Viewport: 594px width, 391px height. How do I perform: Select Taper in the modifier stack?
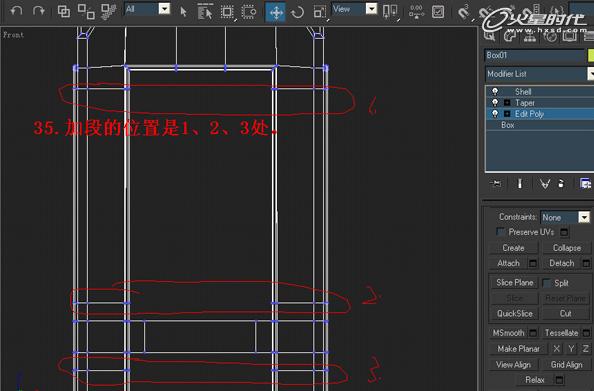525,103
